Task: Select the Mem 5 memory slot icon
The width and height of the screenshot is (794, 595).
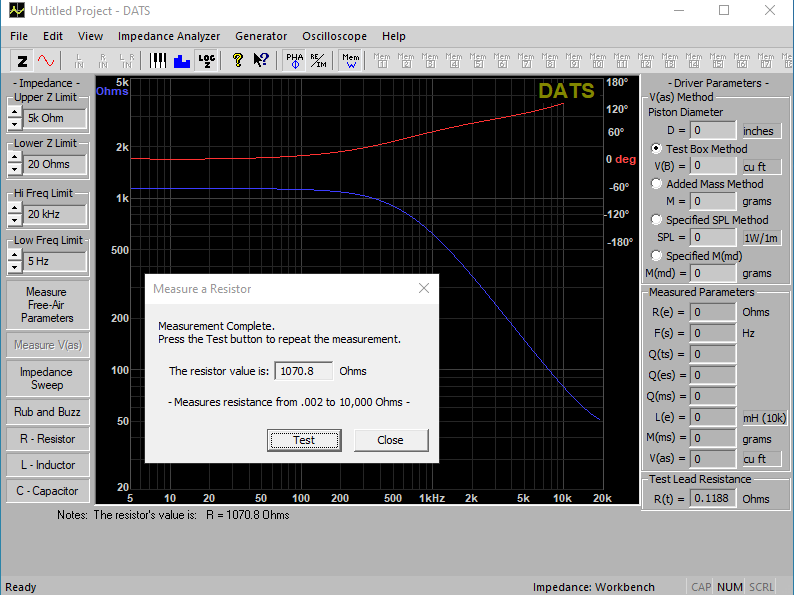Action: coord(478,61)
